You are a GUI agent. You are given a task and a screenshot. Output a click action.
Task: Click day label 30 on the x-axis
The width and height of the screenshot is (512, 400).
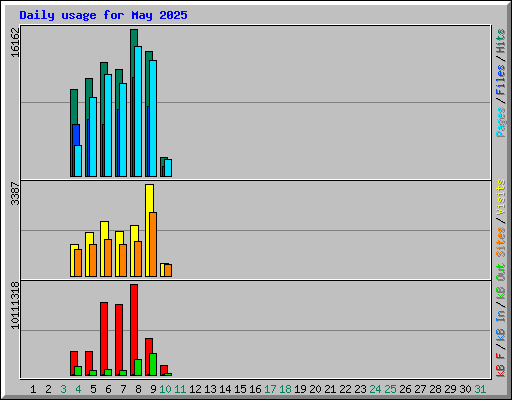click(465, 389)
